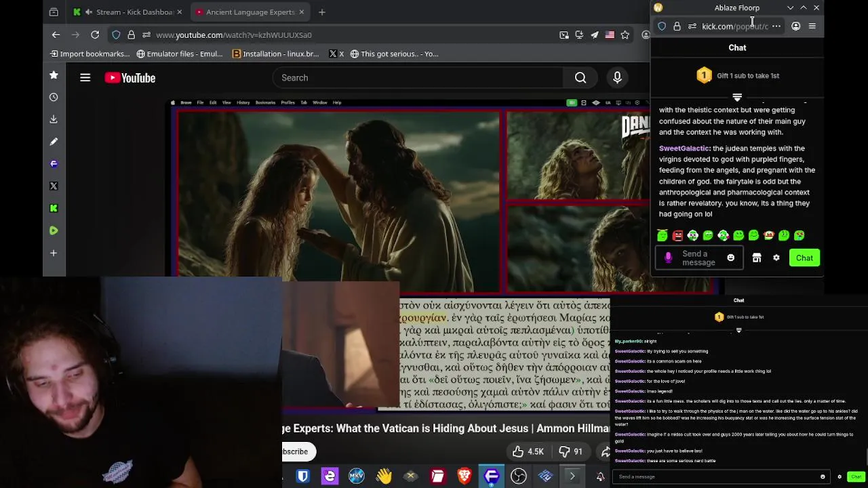This screenshot has width=868, height=488.
Task: Go back one page
Action: click(x=56, y=35)
